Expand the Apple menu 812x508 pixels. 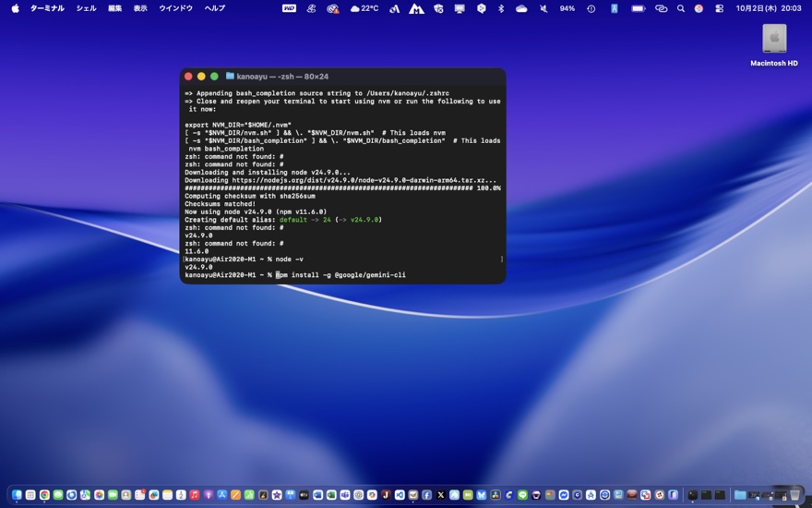(15, 8)
